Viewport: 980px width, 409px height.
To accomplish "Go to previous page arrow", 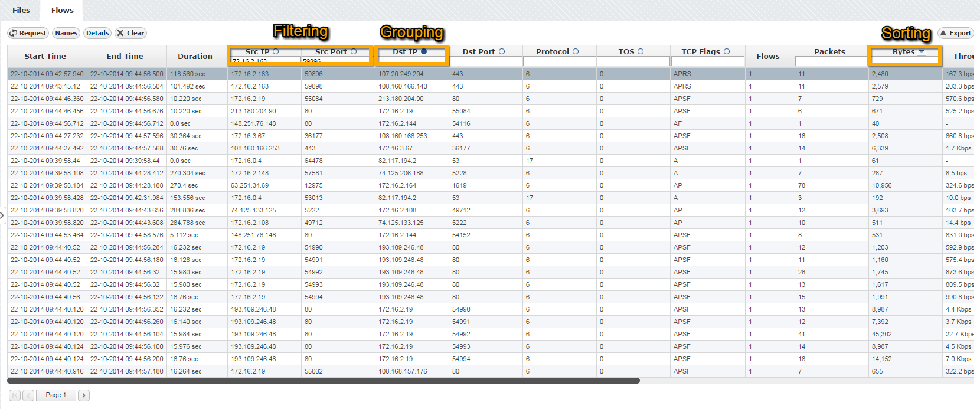I will [28, 395].
